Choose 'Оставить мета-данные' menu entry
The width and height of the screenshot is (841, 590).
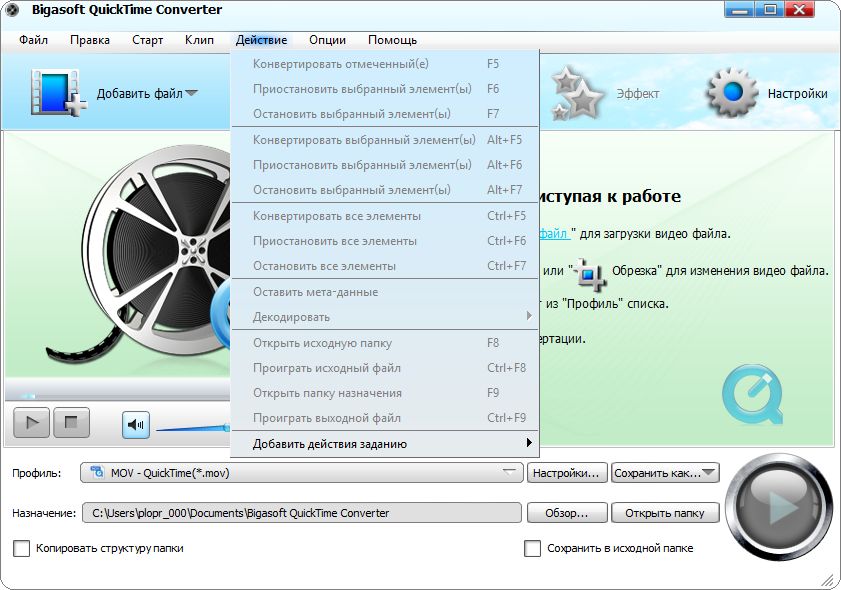point(385,292)
